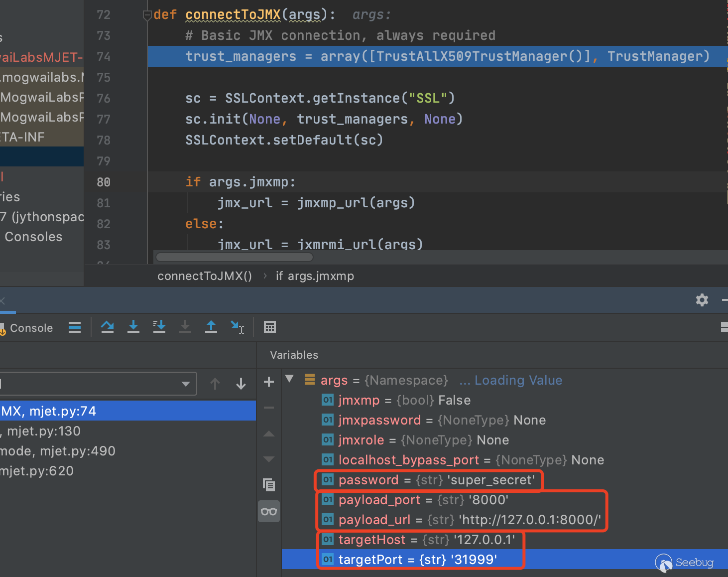This screenshot has height=577, width=728.
Task: Go to next frame with down arrow
Action: [241, 384]
